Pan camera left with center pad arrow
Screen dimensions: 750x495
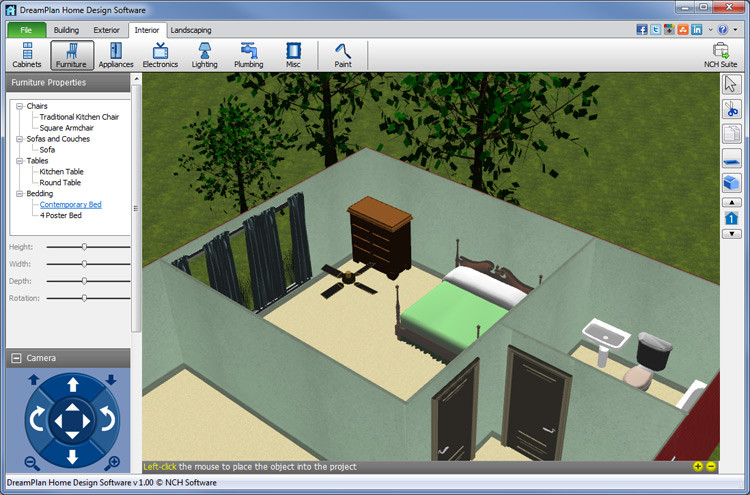[x=58, y=421]
